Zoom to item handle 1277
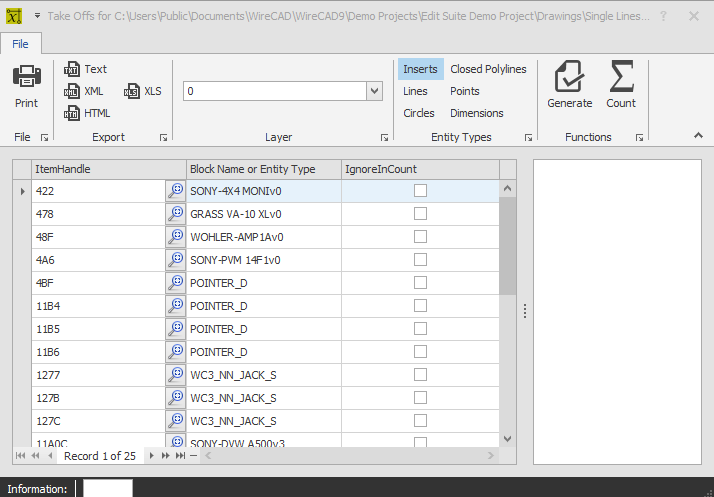 175,375
